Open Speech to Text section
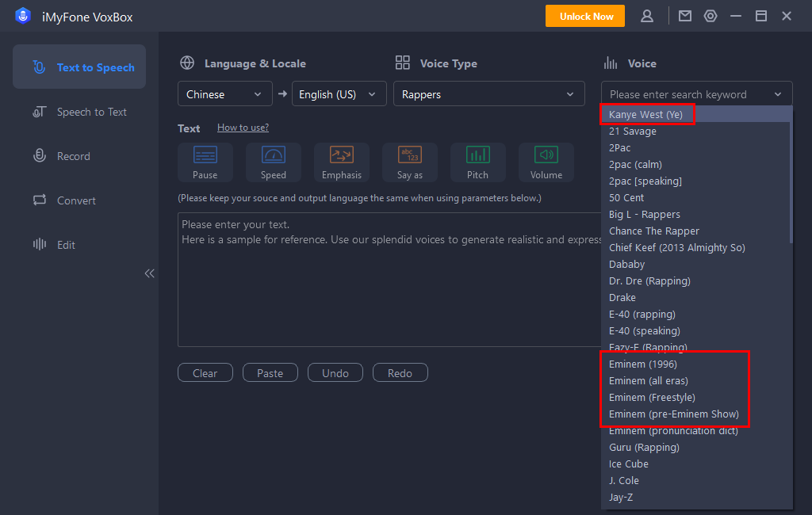Image resolution: width=812 pixels, height=515 pixels. (79, 112)
